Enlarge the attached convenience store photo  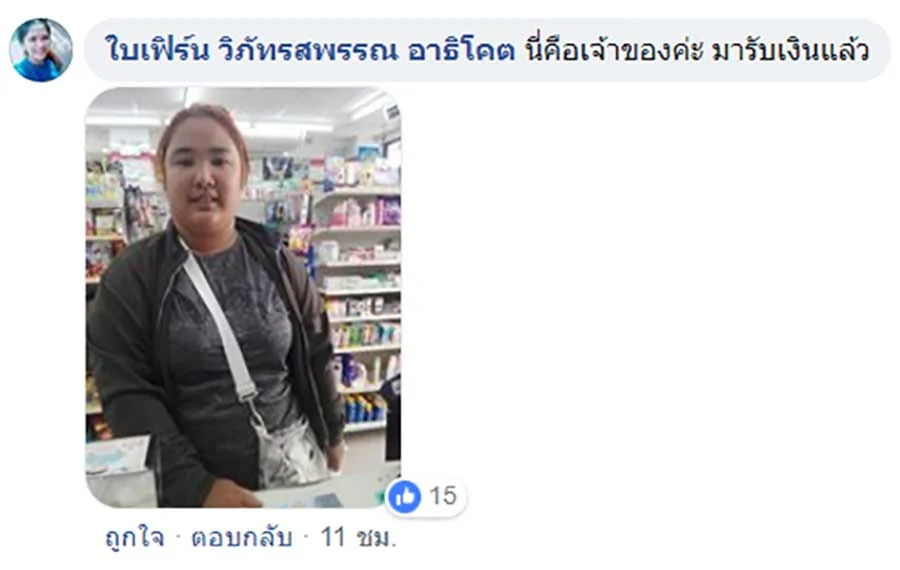(x=243, y=297)
